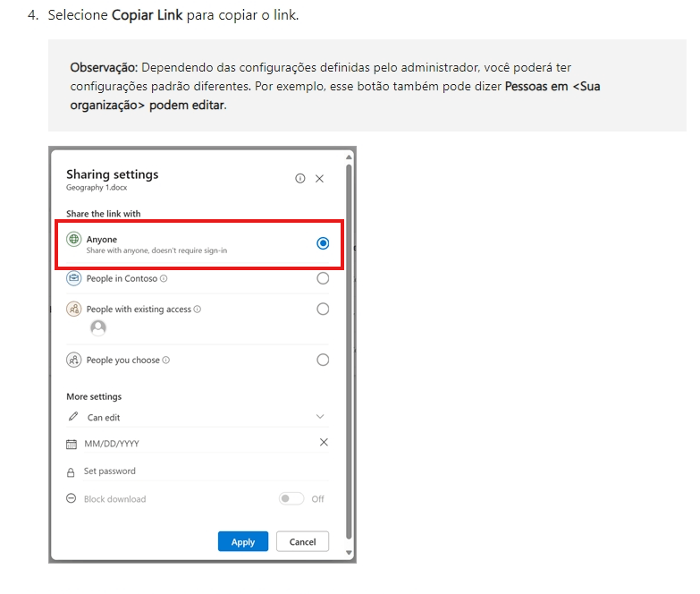700x594 pixels.
Task: Click the Apply button
Action: (x=243, y=541)
